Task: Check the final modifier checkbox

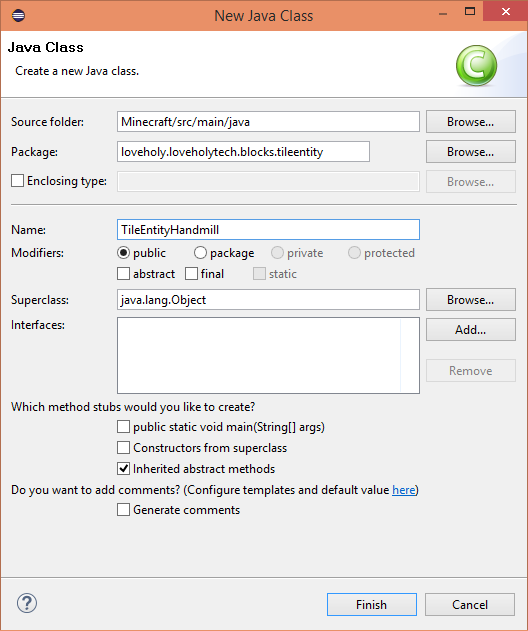Action: point(192,274)
